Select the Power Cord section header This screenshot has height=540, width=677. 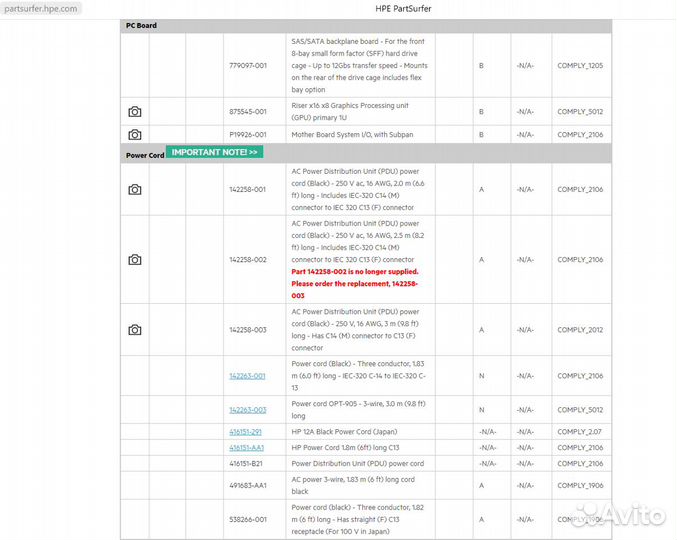145,155
